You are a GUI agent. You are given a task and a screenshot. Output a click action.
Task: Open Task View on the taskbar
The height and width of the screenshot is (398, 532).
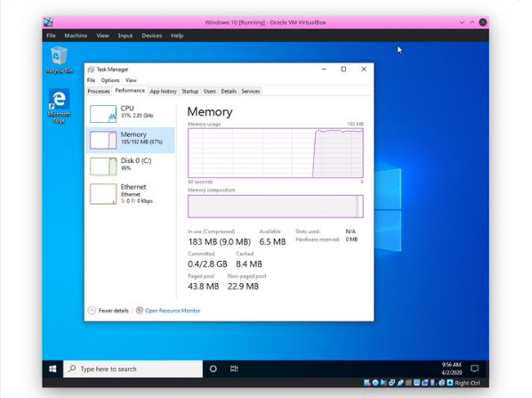click(x=234, y=369)
